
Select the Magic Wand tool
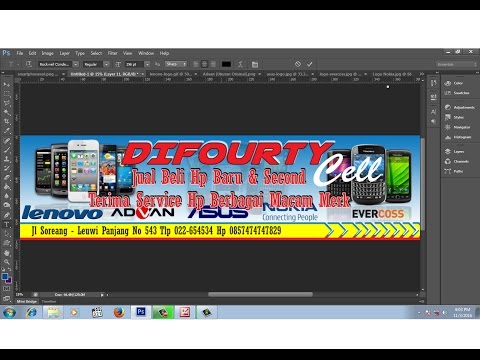(7, 113)
